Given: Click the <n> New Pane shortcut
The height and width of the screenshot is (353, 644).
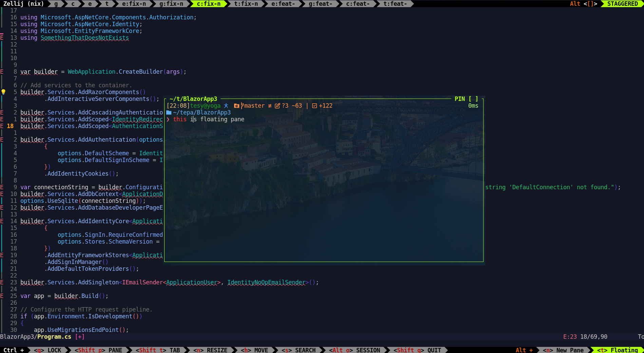Looking at the screenshot, I should [x=563, y=350].
